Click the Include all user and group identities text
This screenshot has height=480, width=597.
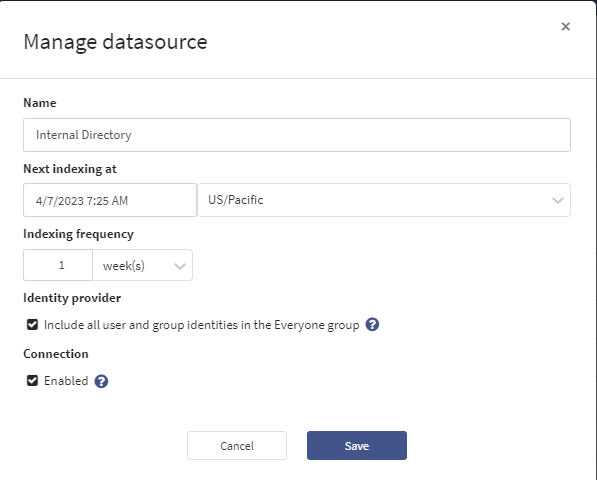[201, 325]
